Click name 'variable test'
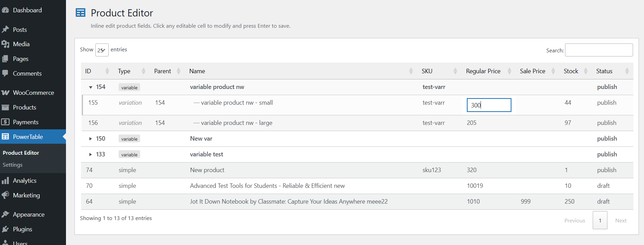 [x=206, y=154]
